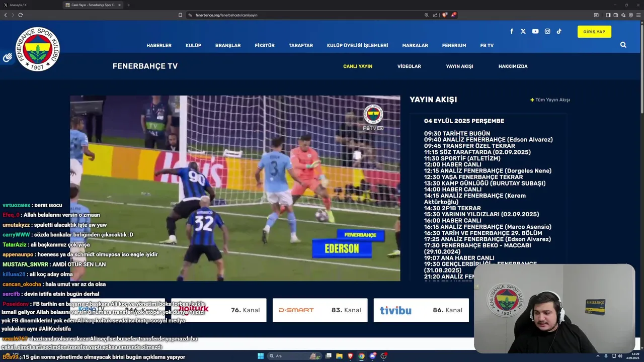Click the 76. Kanal provider card
Screen dimensions: 644x362
[219, 310]
